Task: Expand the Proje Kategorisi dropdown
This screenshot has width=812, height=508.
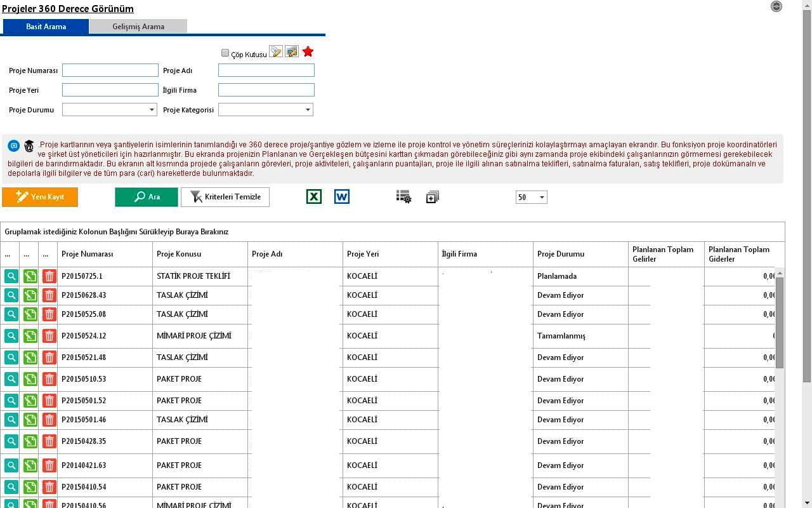Action: [x=266, y=110]
